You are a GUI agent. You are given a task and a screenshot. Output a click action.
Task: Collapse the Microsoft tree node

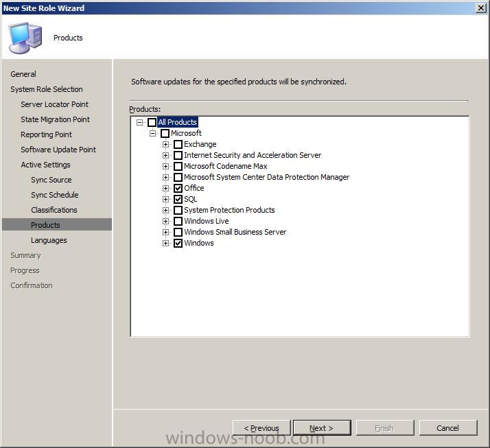point(152,133)
